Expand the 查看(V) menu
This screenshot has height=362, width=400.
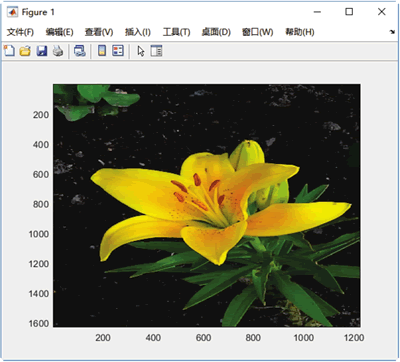click(99, 32)
